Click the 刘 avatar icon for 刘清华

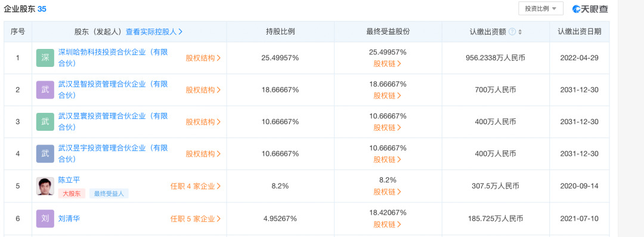click(x=45, y=218)
